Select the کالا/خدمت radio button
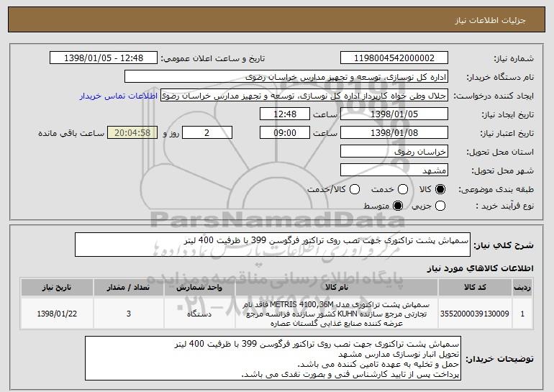Image resolution: width=554 pixels, height=392 pixels. [x=355, y=190]
